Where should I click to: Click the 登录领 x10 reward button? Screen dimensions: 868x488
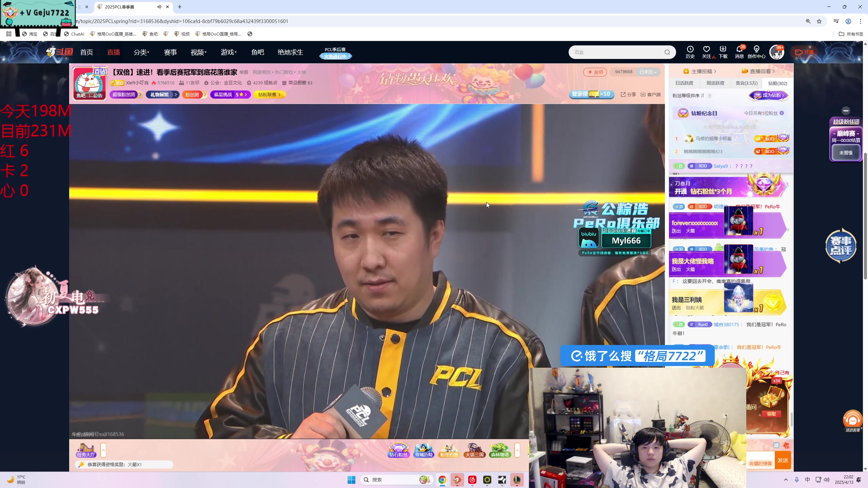coord(591,94)
